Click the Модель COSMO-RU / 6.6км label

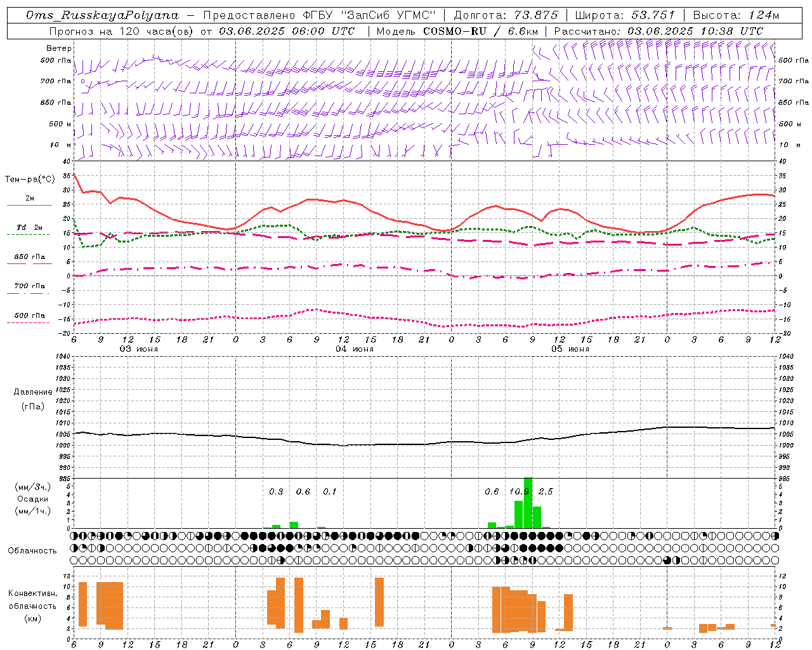pos(457,31)
